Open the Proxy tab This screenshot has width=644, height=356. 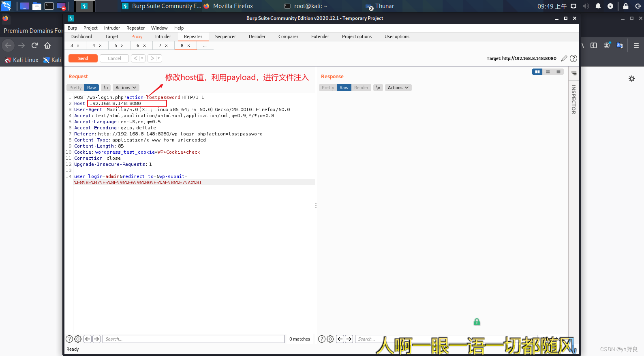coord(137,36)
